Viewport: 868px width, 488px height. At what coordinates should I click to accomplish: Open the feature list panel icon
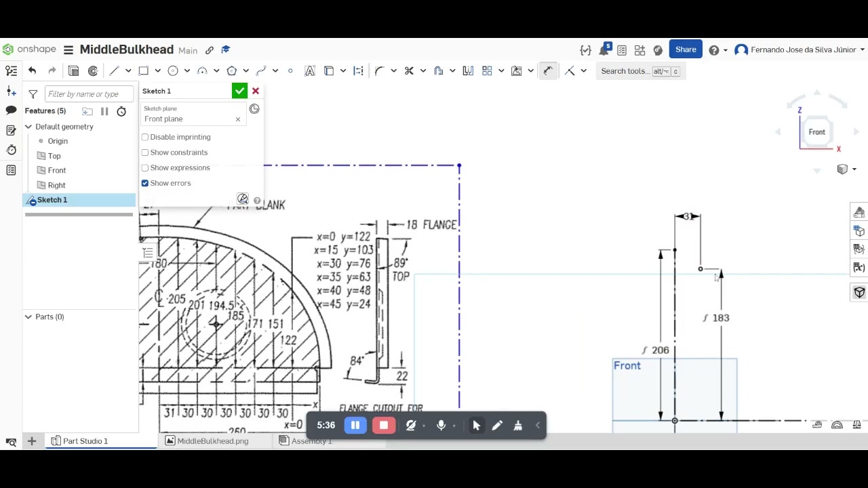[x=11, y=70]
